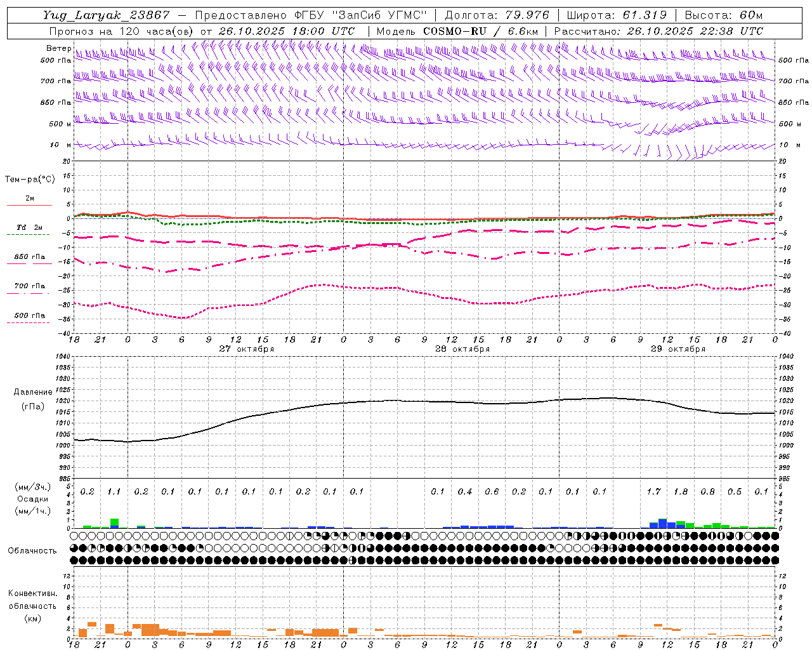
Task: Click the 3-hour precipitation value 1.7
Action: [653, 491]
